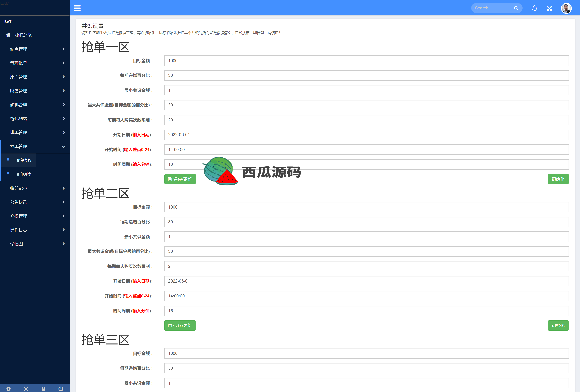The image size is (580, 392).
Task: Click the 共识设置 page title
Action: point(93,26)
